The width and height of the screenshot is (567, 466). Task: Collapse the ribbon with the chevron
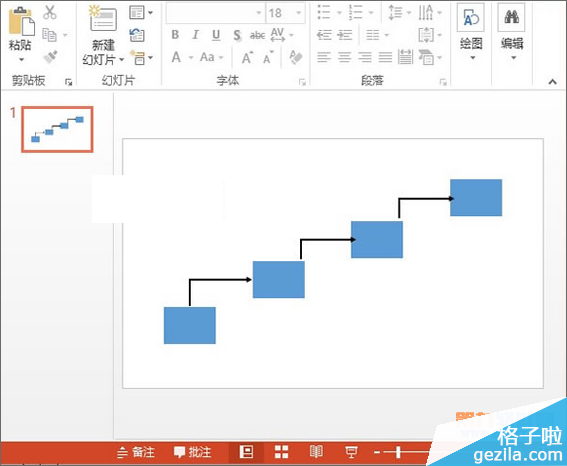pos(552,82)
